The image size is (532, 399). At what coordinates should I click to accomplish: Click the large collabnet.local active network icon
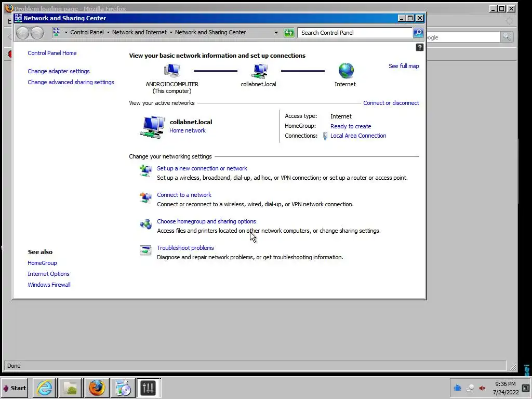tap(152, 127)
